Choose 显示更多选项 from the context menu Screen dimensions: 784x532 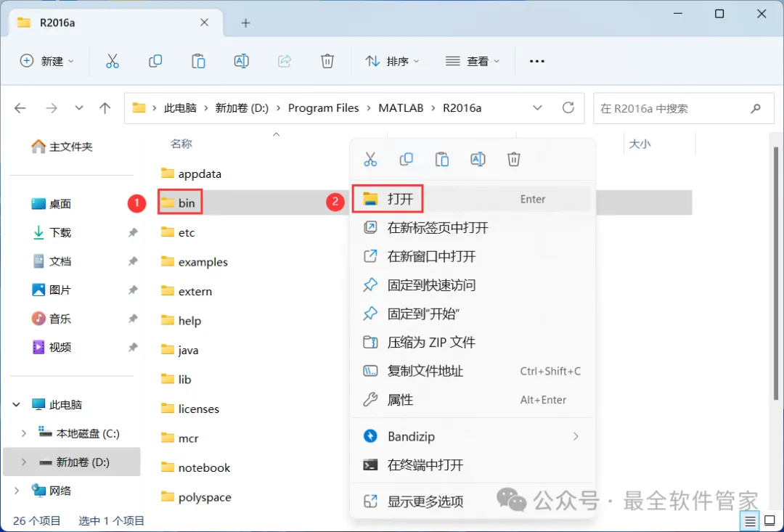pos(472,502)
